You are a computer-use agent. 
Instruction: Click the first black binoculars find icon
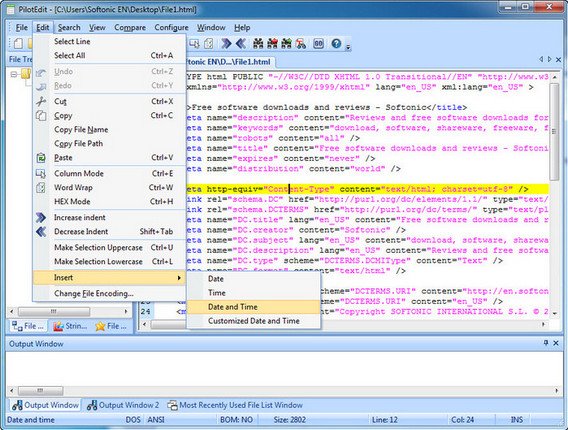point(258,44)
